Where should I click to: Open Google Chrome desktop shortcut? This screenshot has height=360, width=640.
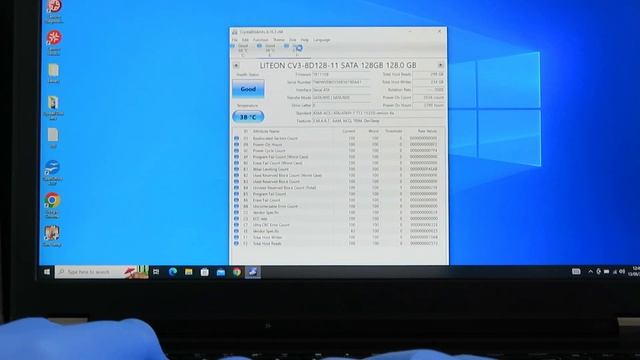pyautogui.click(x=52, y=205)
